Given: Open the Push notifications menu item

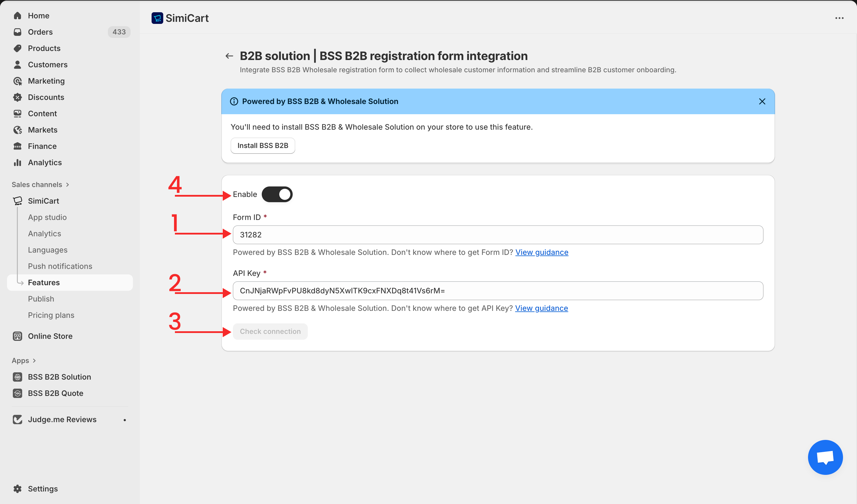Looking at the screenshot, I should click(60, 266).
